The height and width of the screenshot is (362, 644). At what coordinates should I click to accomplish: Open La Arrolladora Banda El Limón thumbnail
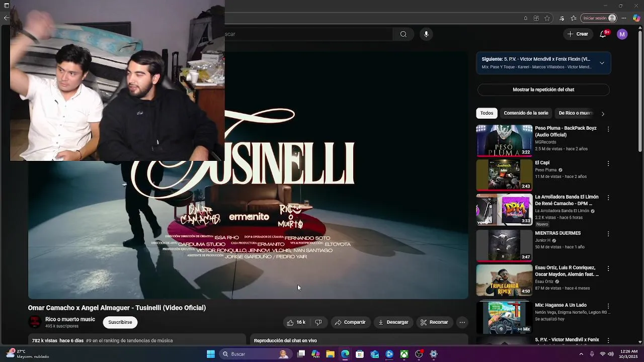pyautogui.click(x=504, y=210)
